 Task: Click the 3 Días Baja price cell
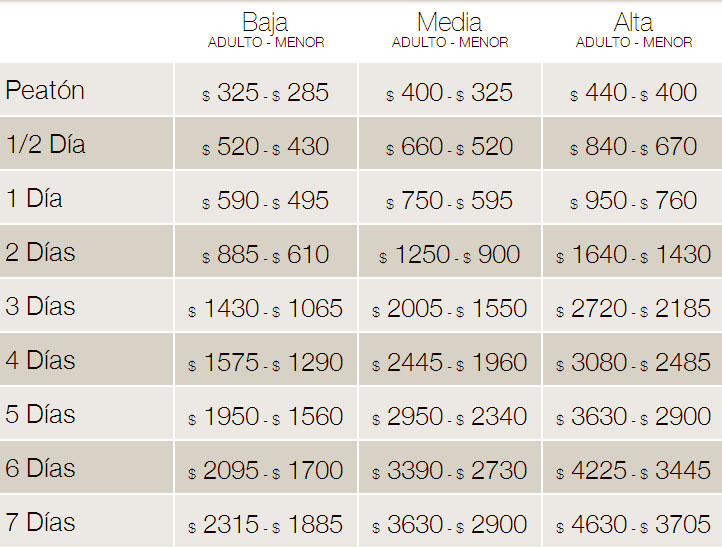point(266,309)
